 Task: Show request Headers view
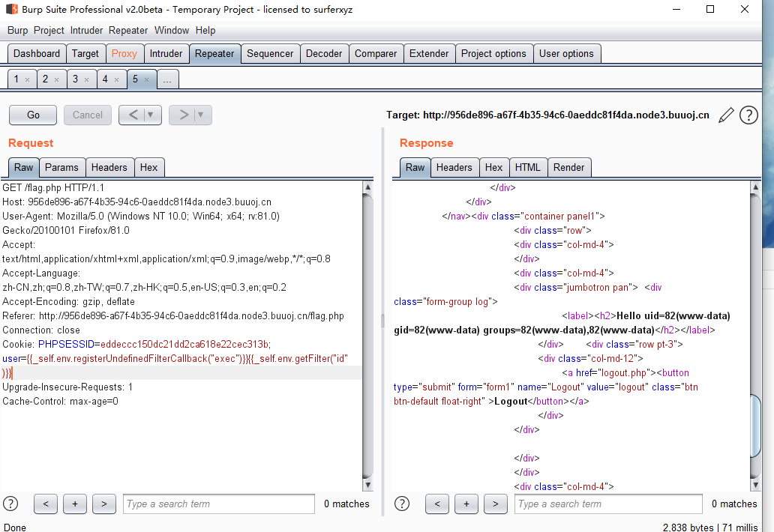pyautogui.click(x=109, y=168)
